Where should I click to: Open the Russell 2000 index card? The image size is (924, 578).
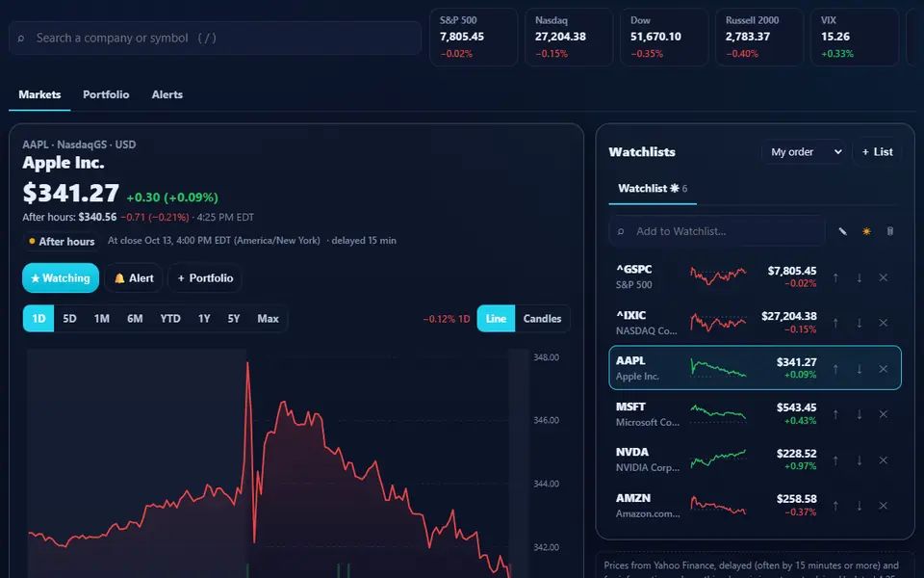759,38
